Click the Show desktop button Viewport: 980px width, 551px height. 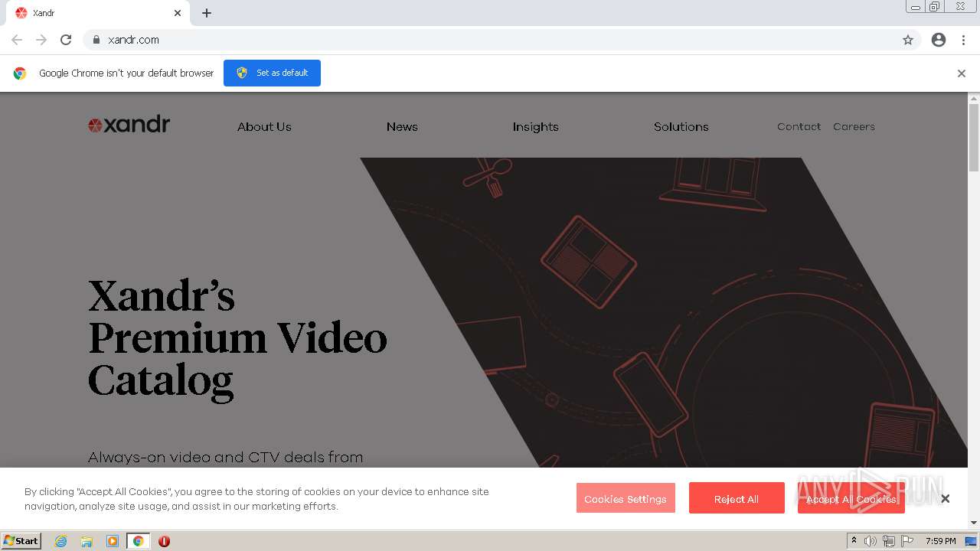[x=972, y=541]
